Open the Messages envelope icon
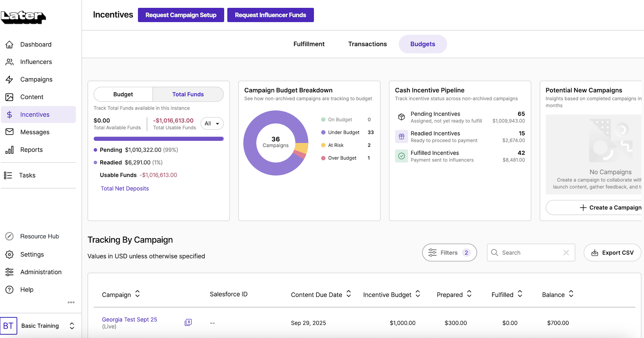Screen dimensions: 644x338 pyautogui.click(x=10, y=132)
